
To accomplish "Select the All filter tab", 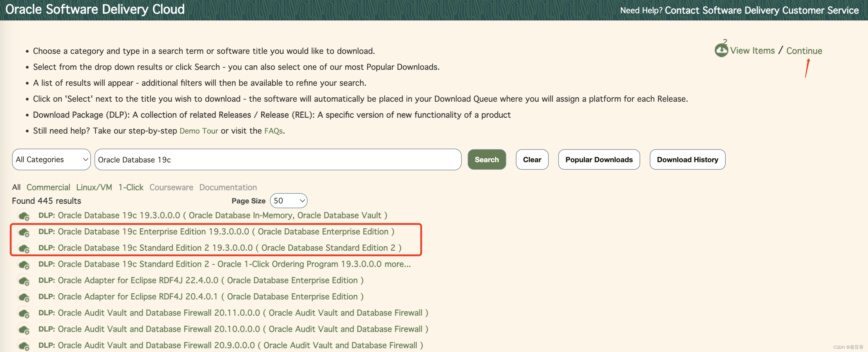I will [x=16, y=187].
